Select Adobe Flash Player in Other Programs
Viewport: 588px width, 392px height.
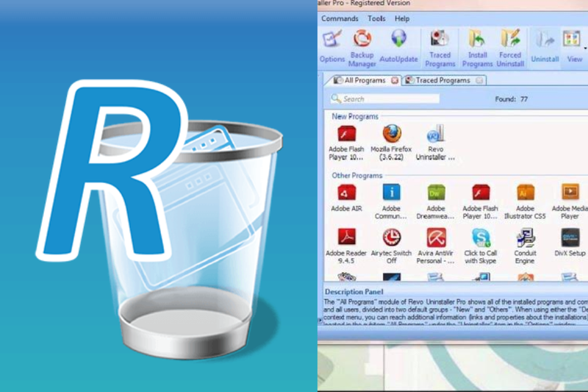click(481, 202)
